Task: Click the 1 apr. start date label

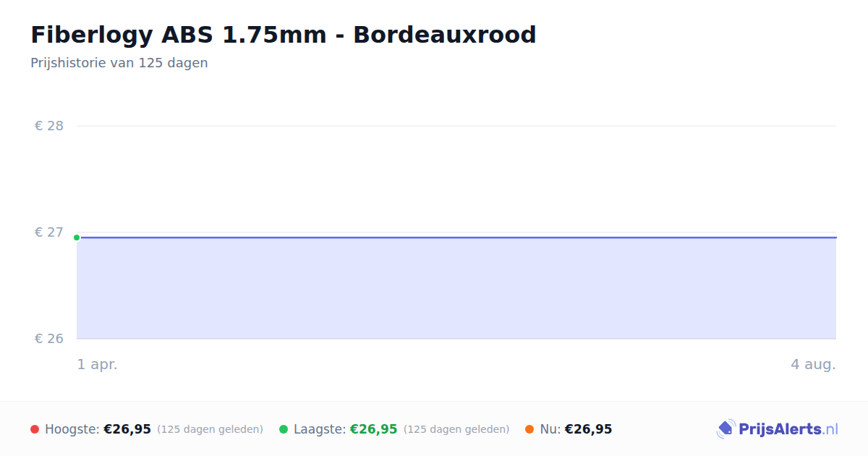Action: (x=98, y=365)
